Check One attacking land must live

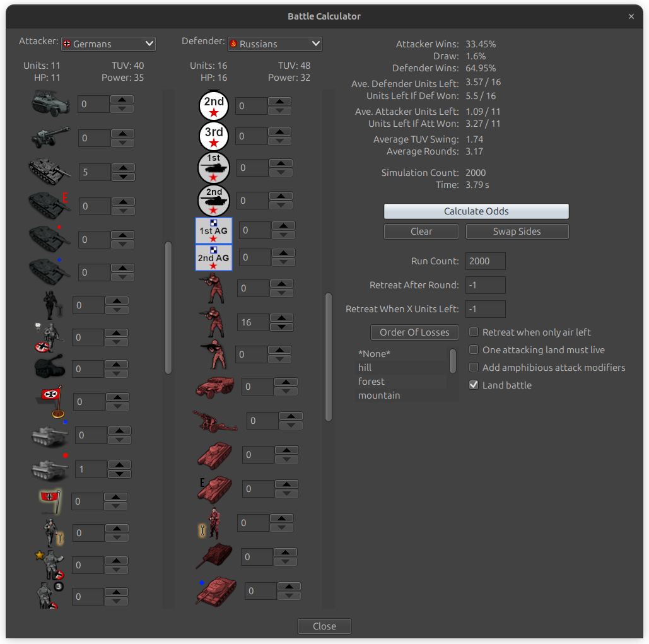(x=473, y=349)
